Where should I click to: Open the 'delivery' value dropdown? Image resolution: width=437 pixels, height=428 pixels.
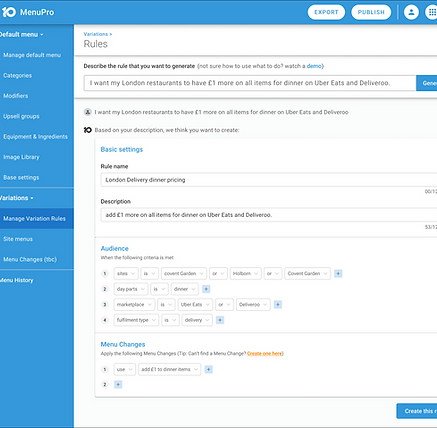[197, 320]
